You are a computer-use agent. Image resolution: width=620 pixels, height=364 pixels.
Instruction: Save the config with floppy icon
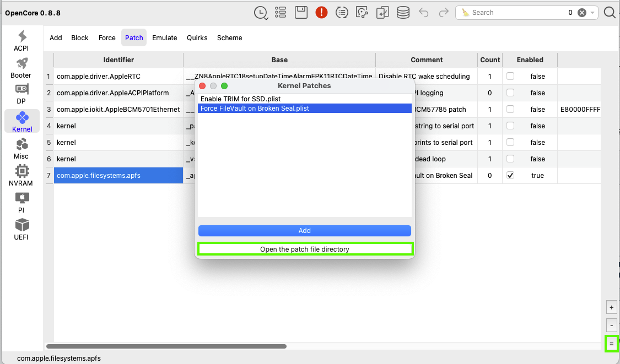click(301, 13)
